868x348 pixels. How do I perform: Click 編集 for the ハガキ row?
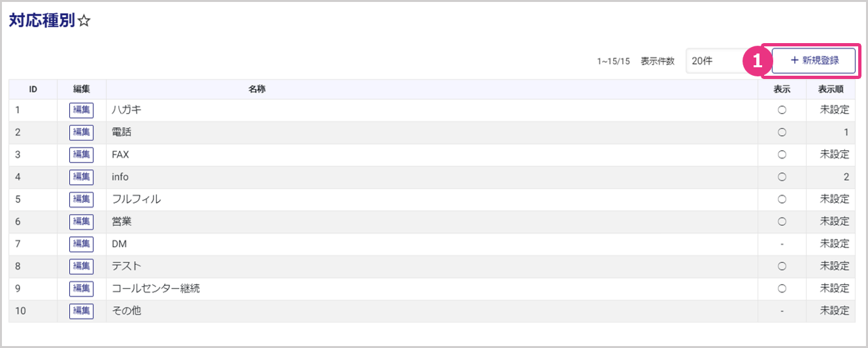coord(81,110)
